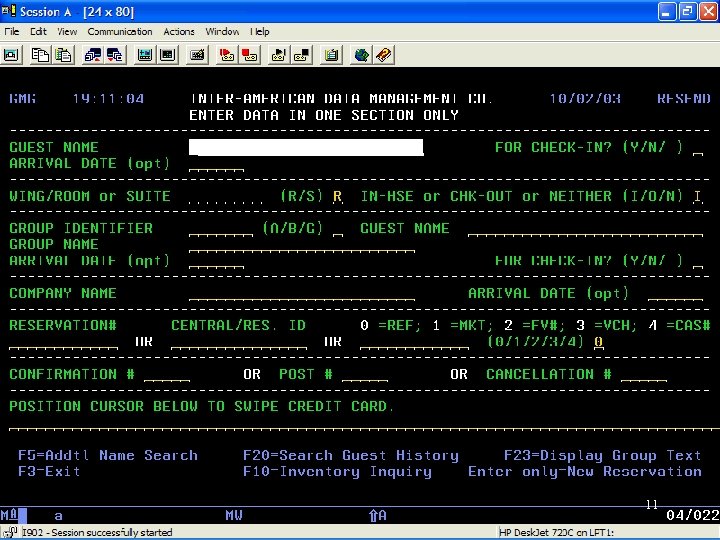
Task: Click the CENTRAL/RES. ID entry field
Action: pyautogui.click(x=239, y=342)
